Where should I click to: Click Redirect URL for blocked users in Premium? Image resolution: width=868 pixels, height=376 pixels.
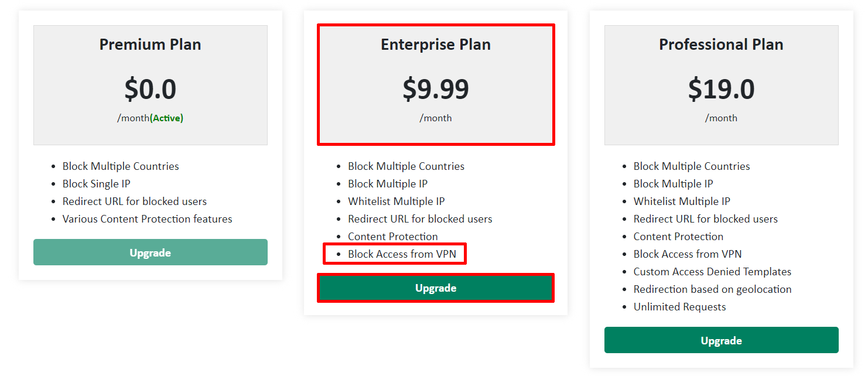point(135,201)
